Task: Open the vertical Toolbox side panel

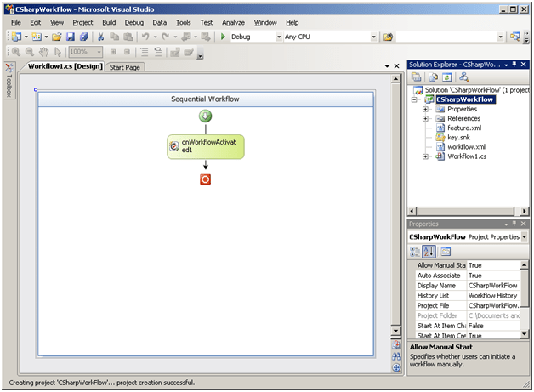Action: (x=9, y=83)
